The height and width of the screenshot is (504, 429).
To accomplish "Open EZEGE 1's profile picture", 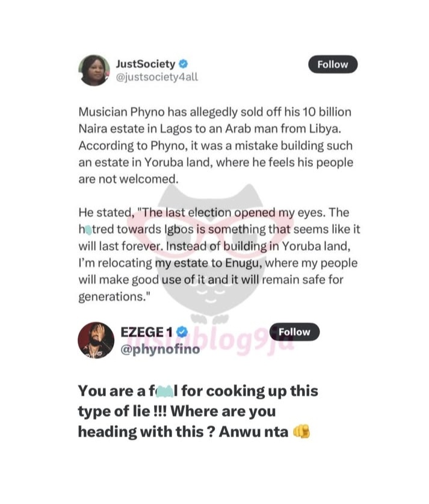I will point(96,340).
